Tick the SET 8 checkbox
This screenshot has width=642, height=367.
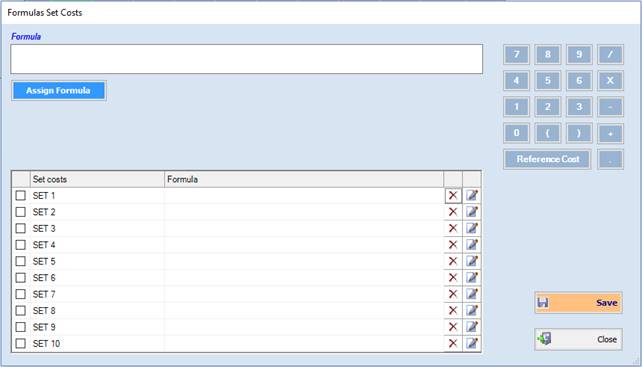[x=20, y=310]
